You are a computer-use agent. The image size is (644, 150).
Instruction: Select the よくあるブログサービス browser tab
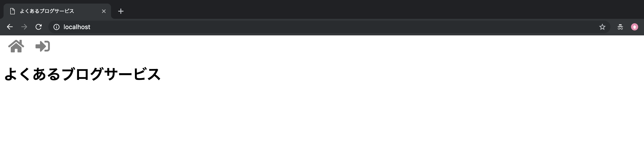(57, 11)
